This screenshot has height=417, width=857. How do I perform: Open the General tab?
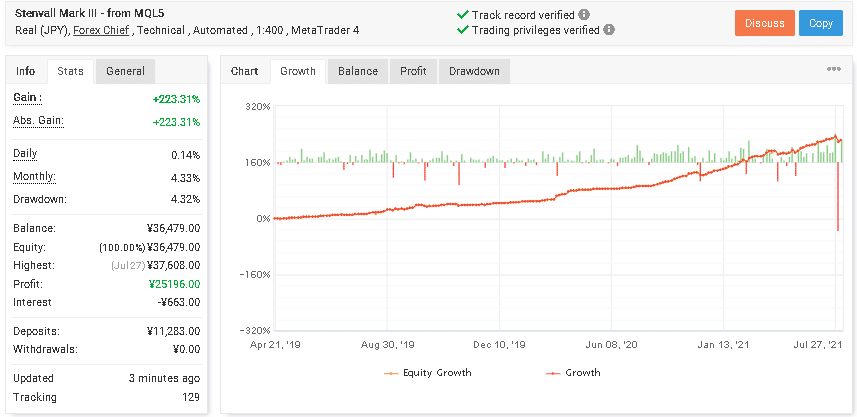125,71
